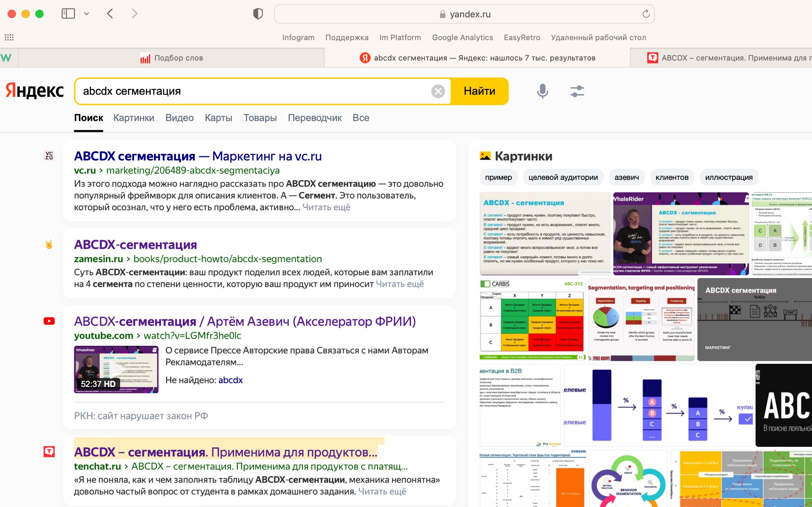
Task: Open the Картинки images block heading
Action: click(523, 156)
